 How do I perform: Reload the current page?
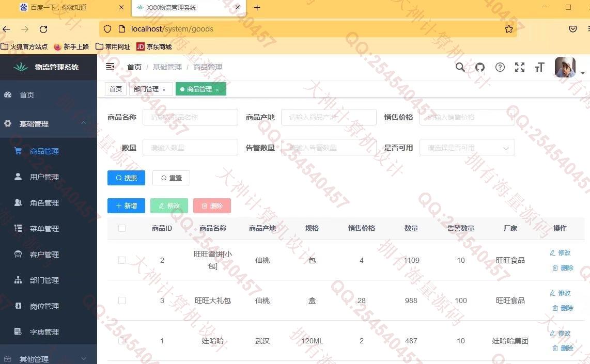point(43,29)
